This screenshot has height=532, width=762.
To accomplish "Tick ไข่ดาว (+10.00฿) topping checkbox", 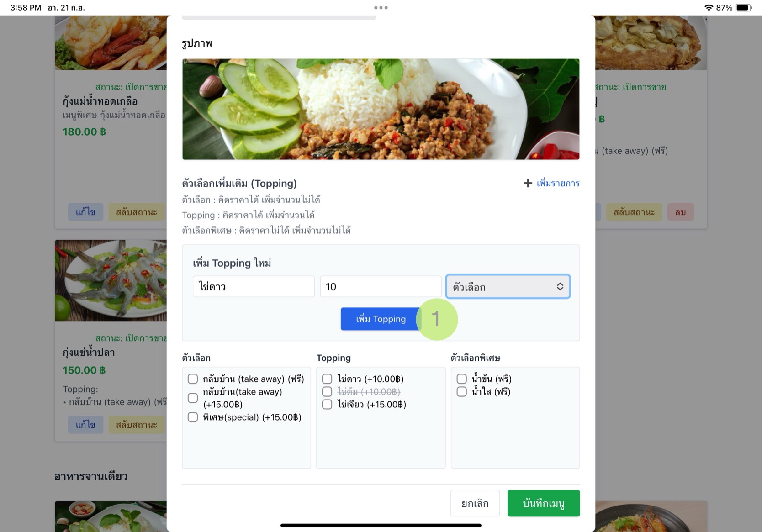I will [327, 379].
